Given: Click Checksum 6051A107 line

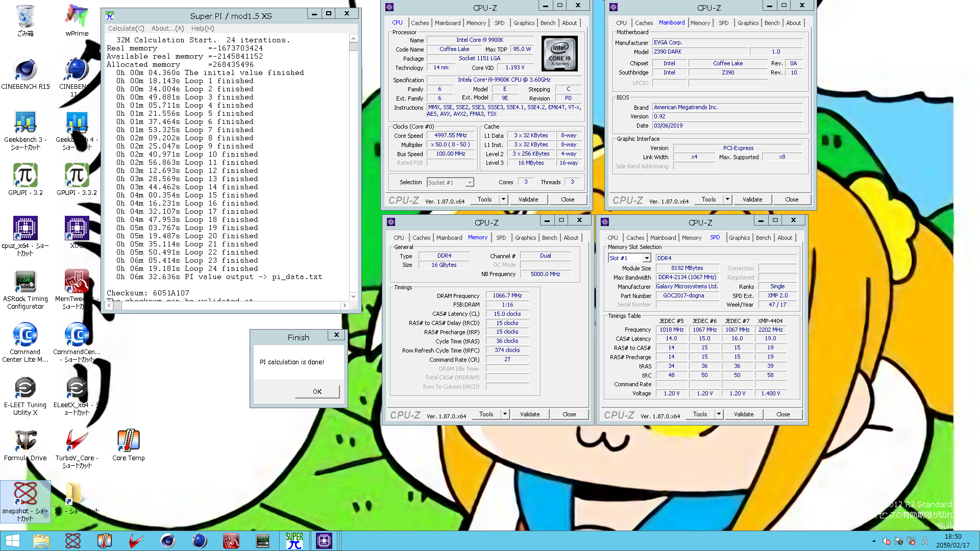Looking at the screenshot, I should click(x=148, y=293).
